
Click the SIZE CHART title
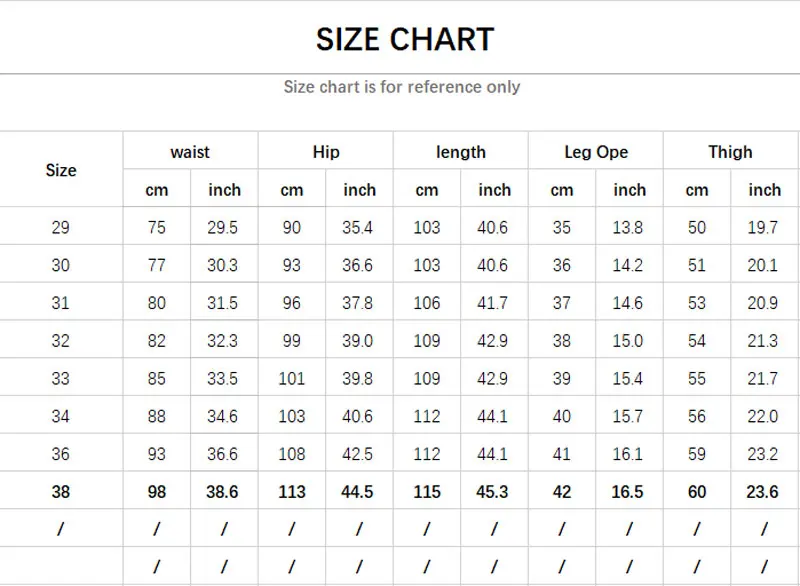[x=405, y=39]
